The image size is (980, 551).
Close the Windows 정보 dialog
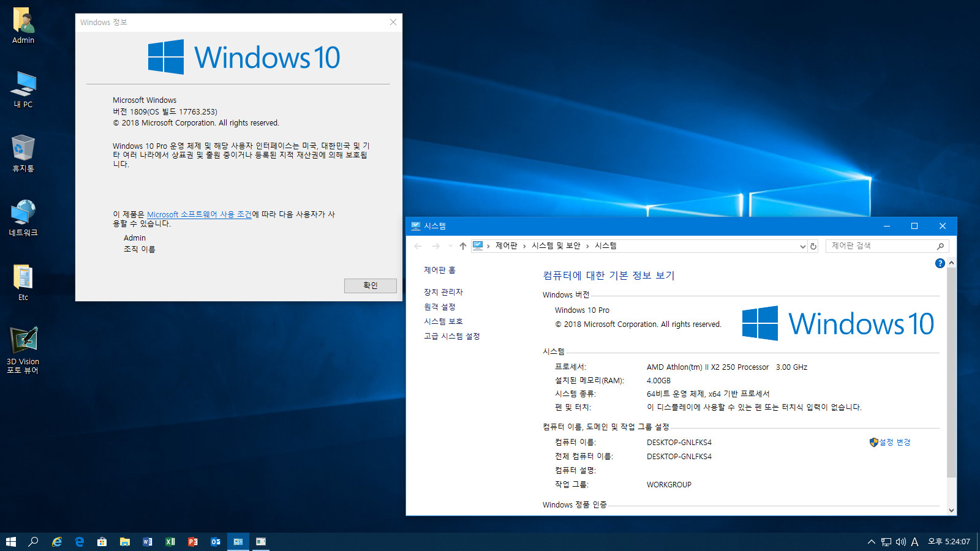pos(393,22)
